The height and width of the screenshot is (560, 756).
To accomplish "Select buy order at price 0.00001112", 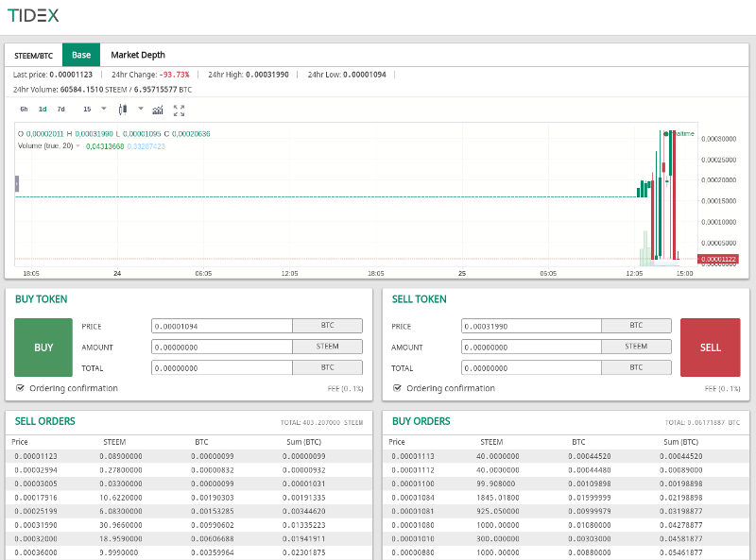I will pos(566,470).
